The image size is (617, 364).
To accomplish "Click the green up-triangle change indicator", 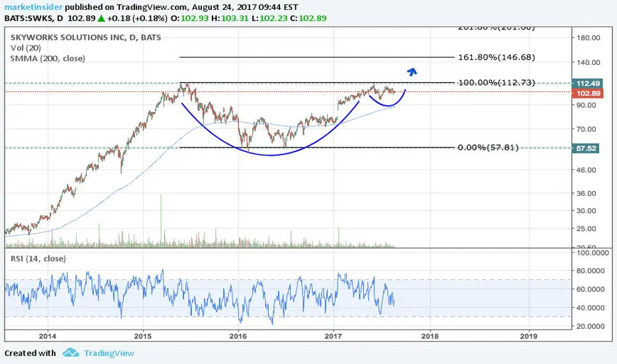I will [101, 18].
